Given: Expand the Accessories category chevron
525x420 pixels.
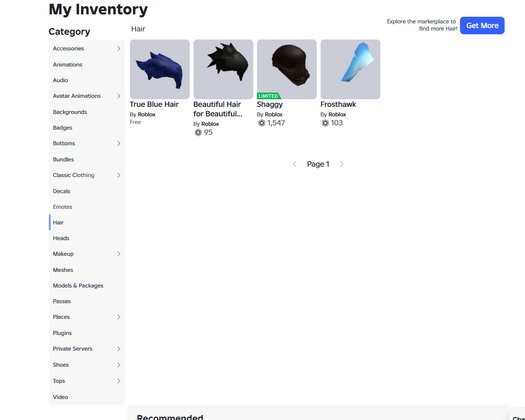Looking at the screenshot, I should [119, 49].
